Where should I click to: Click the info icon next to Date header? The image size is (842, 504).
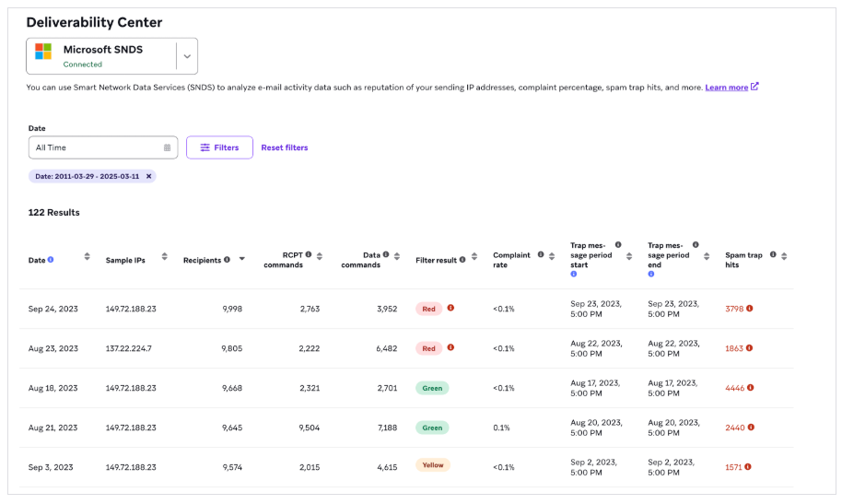pyautogui.click(x=51, y=260)
